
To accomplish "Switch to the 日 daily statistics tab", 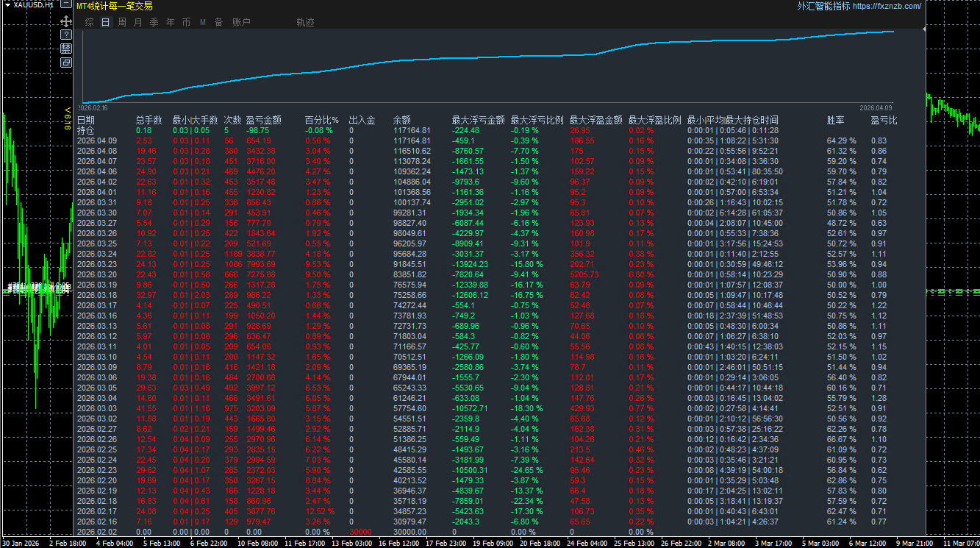I will 105,23.
